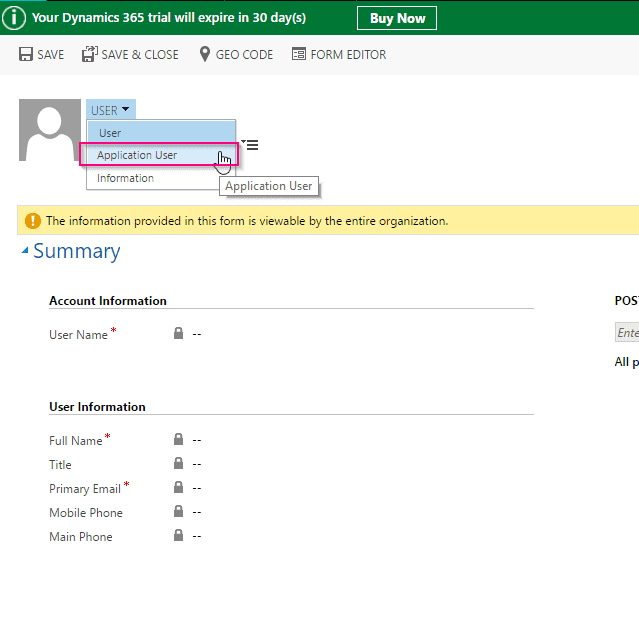Click the Summary section heading
Image resolution: width=639 pixels, height=642 pixels.
(x=77, y=251)
